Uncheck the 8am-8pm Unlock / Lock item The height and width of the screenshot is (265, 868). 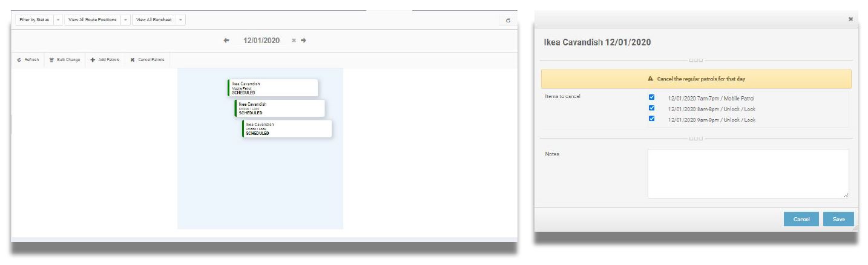click(x=651, y=108)
